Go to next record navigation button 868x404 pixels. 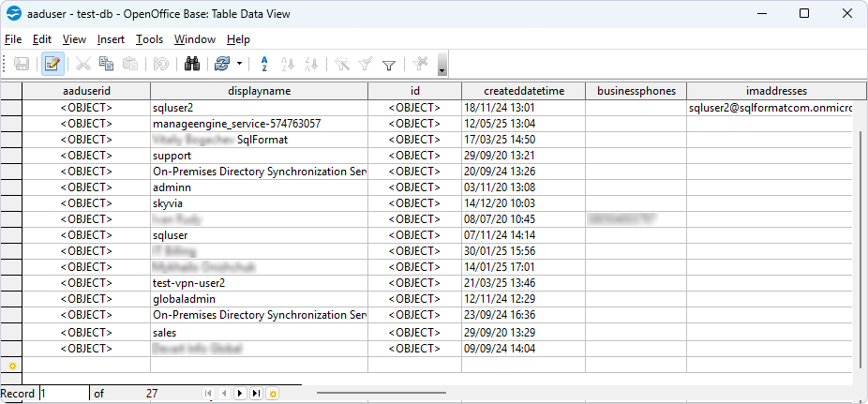pyautogui.click(x=240, y=394)
